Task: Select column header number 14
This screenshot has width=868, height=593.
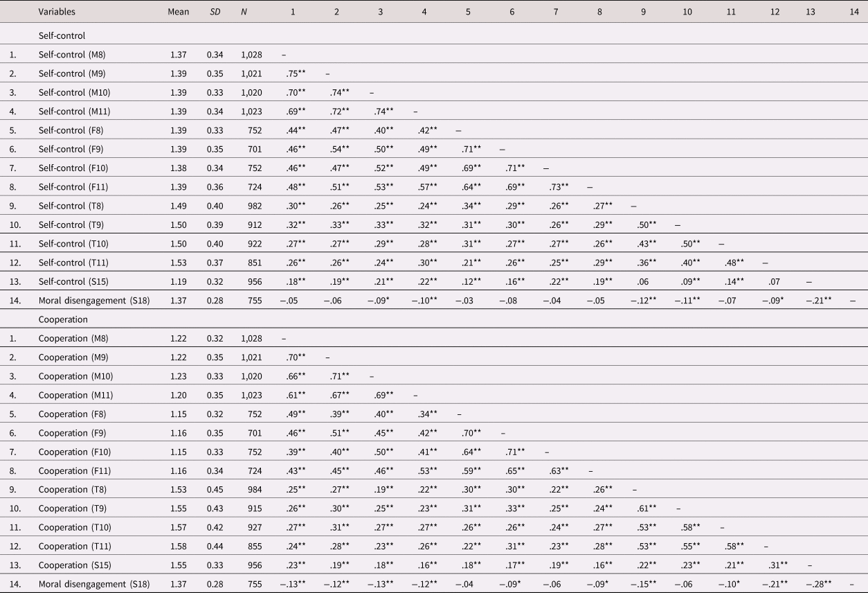Action: point(853,12)
